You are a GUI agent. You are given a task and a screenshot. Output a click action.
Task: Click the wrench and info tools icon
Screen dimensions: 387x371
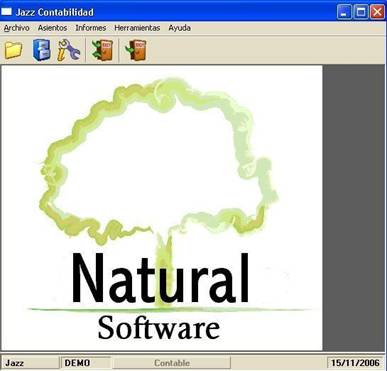(x=68, y=50)
